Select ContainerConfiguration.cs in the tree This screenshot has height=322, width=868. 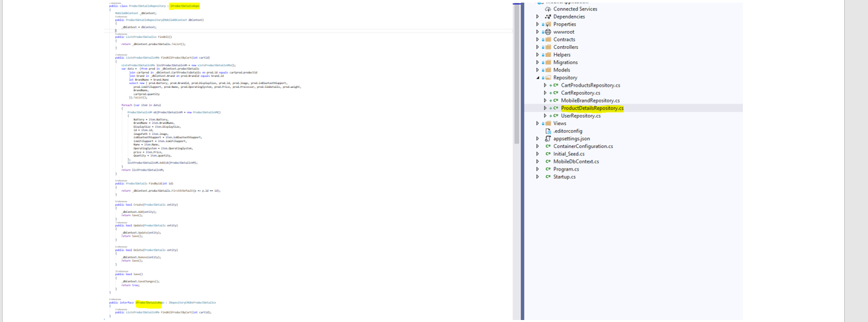click(583, 146)
